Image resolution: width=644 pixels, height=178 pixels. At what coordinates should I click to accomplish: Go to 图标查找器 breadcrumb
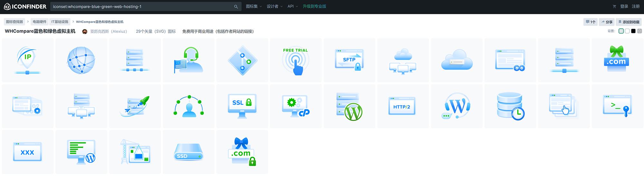tap(14, 22)
